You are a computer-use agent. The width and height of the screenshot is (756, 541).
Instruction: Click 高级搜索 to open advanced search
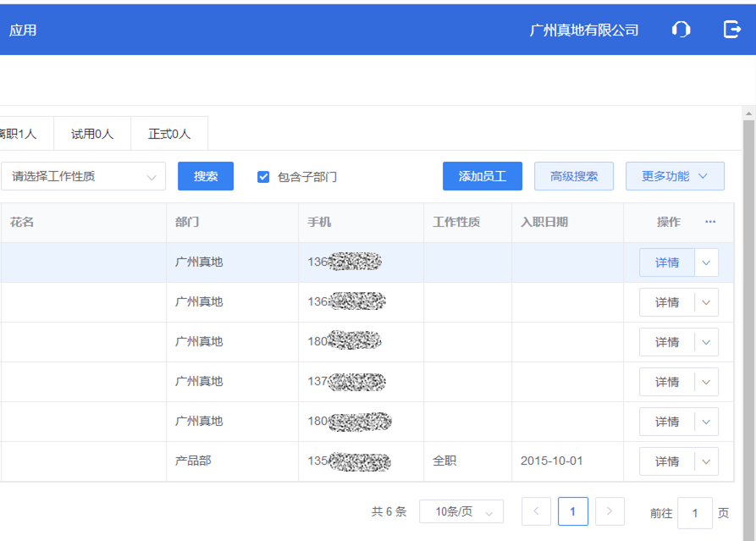573,176
